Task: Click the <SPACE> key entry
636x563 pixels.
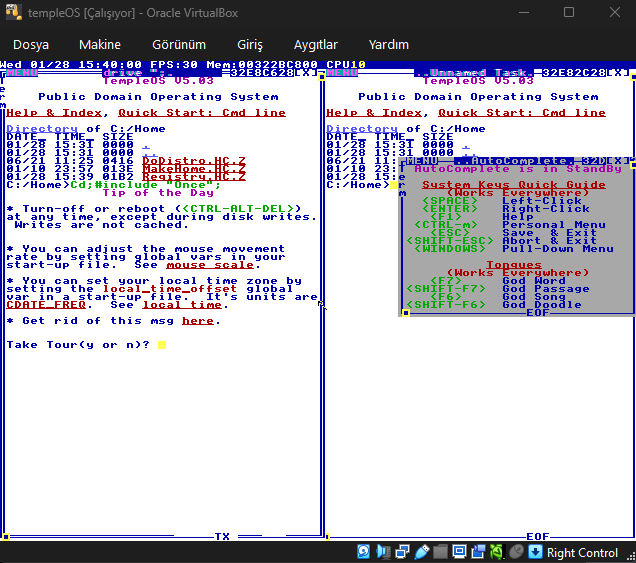Action: pos(450,201)
